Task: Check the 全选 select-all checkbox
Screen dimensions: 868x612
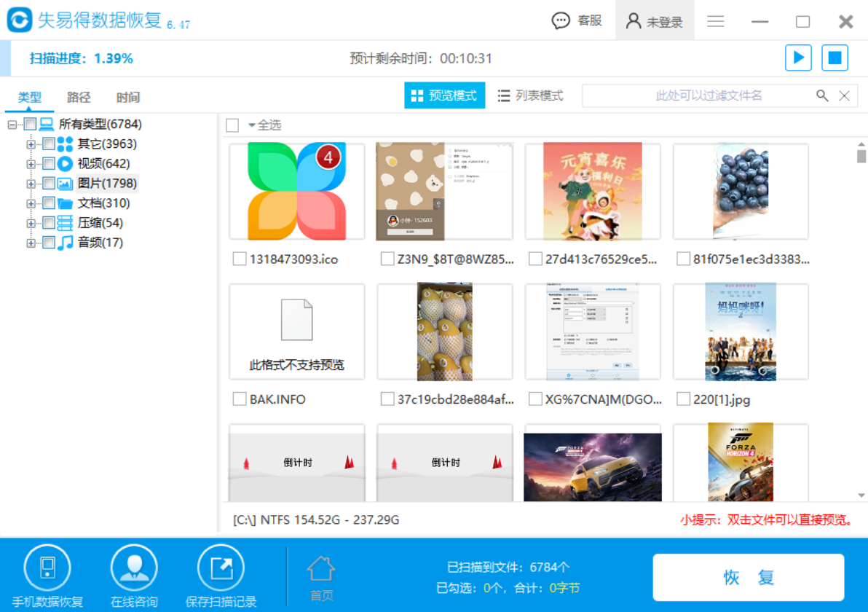Action: pos(232,125)
